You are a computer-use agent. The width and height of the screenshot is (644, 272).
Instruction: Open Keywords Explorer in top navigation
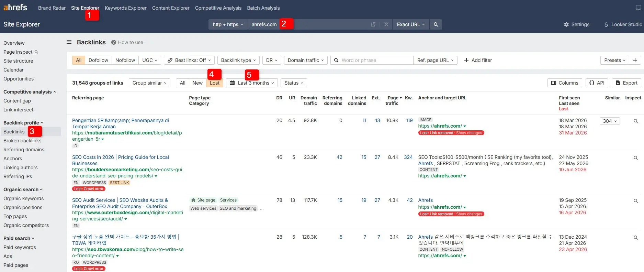126,8
